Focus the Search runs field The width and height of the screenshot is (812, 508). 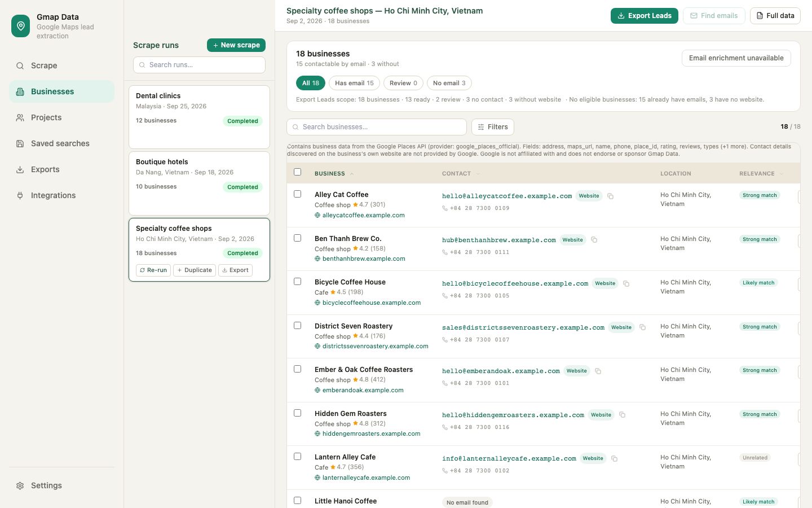tap(200, 65)
